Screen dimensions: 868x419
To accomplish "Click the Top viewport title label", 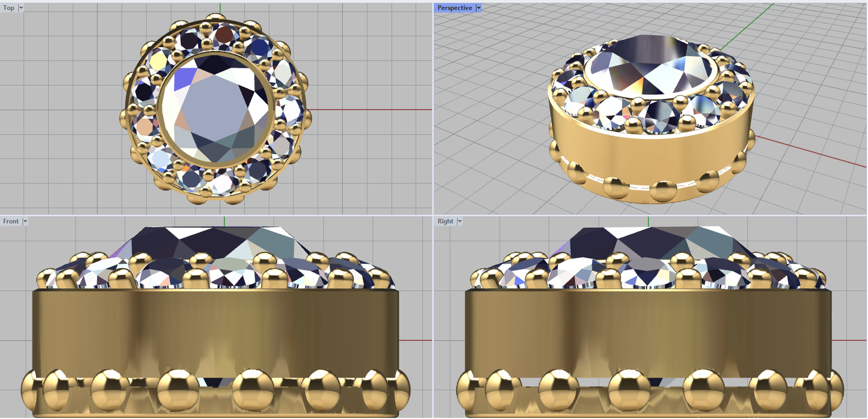I will (x=9, y=8).
